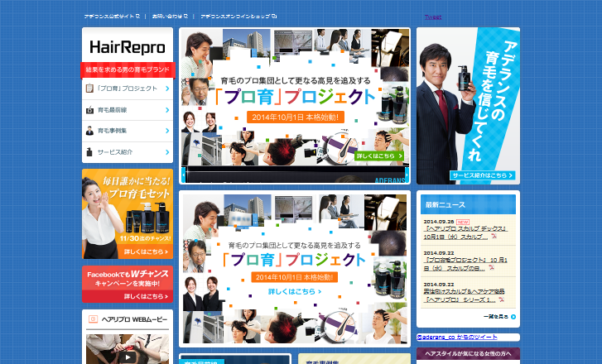This screenshot has height=364, width=602.
Task: Click the chevron on the 育毛最前線 row
Action: 167,110
